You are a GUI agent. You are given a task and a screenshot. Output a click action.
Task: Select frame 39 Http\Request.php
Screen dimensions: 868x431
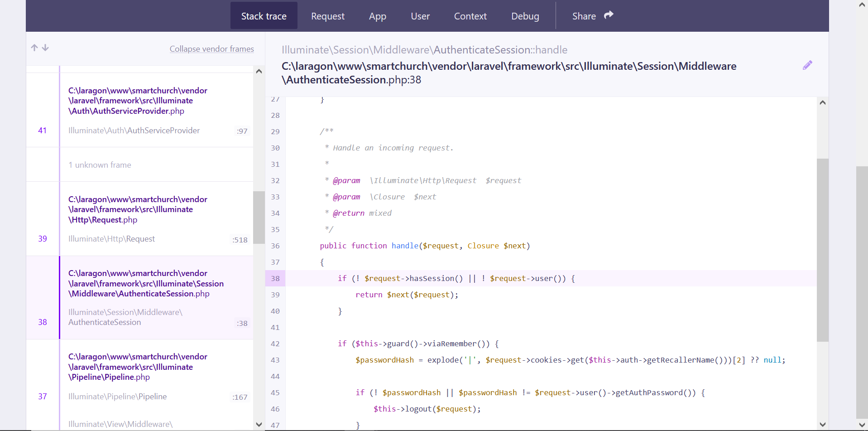(139, 219)
